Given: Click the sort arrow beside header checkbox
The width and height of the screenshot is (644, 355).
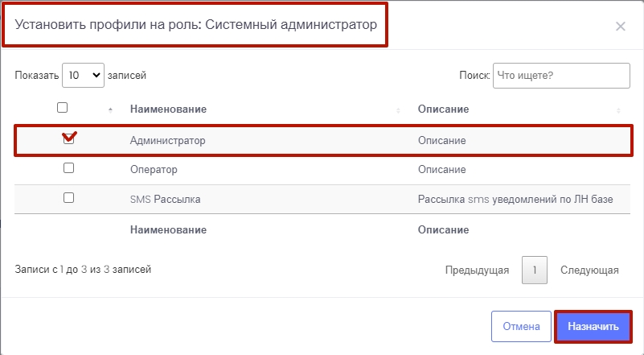Looking at the screenshot, I should tap(110, 109).
